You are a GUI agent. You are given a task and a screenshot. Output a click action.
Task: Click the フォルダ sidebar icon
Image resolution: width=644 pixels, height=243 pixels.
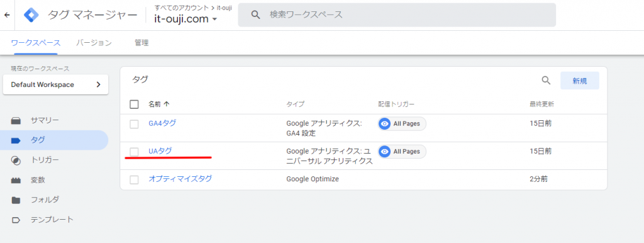16,200
